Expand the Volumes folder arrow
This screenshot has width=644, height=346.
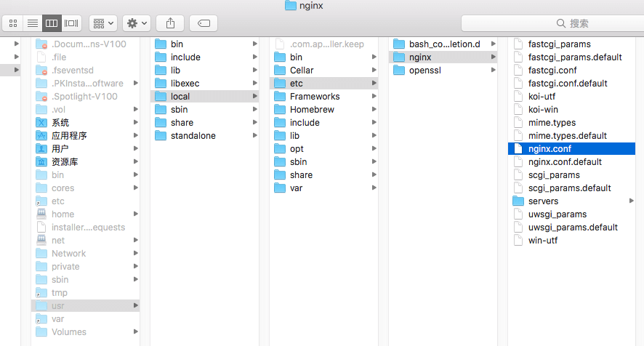(x=135, y=331)
